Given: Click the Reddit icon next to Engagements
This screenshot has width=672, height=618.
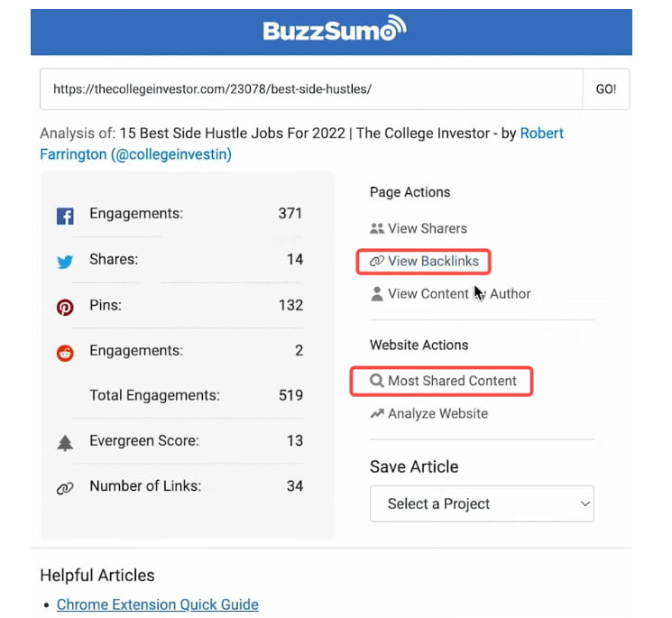Looking at the screenshot, I should [65, 353].
